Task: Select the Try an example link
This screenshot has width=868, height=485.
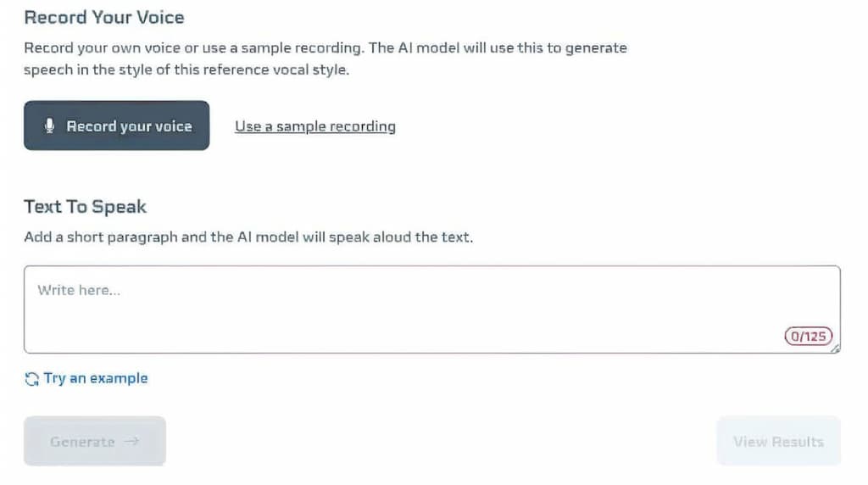Action: click(95, 378)
